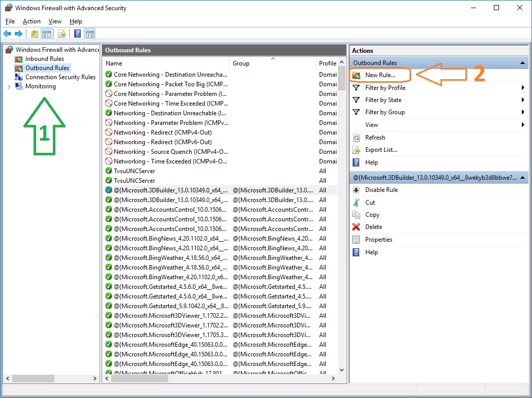Open the Help menu

click(x=76, y=21)
